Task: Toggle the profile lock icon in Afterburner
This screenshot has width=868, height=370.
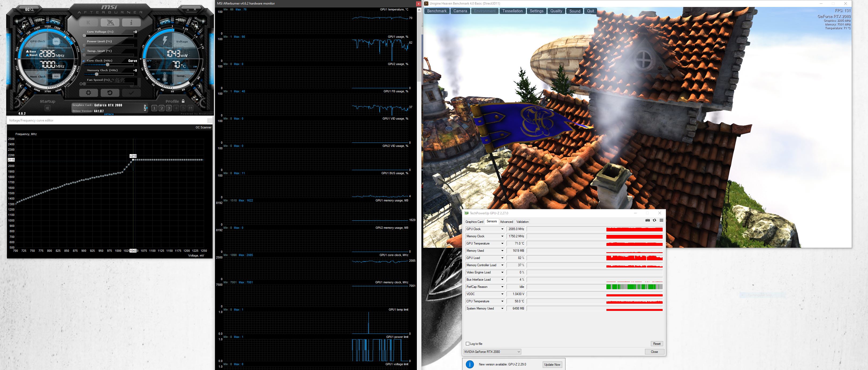Action: coord(183,101)
